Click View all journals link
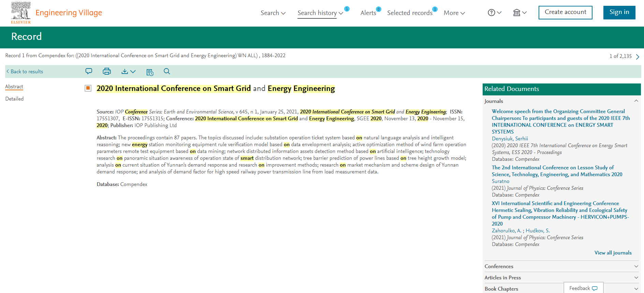The height and width of the screenshot is (293, 644). coord(613,253)
